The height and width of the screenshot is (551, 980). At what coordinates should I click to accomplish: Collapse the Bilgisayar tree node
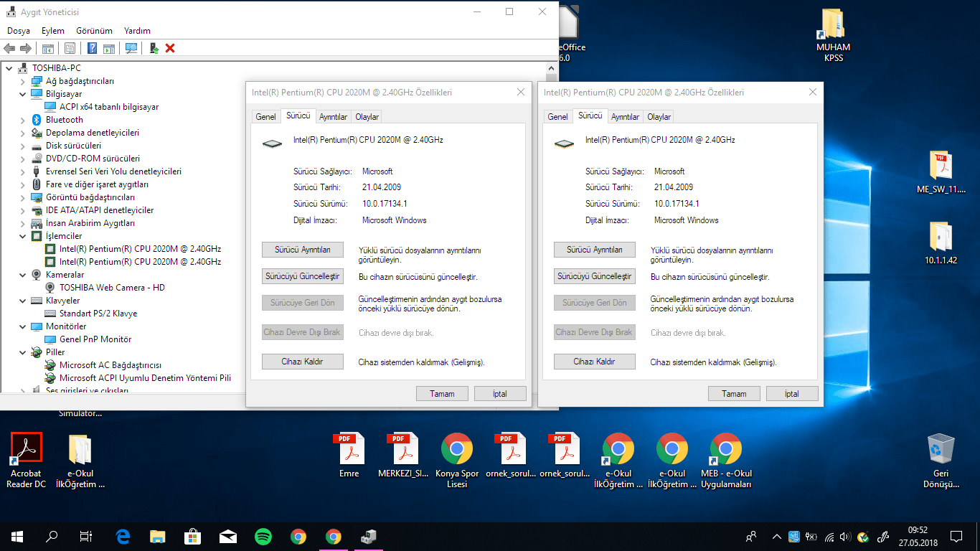[22, 94]
